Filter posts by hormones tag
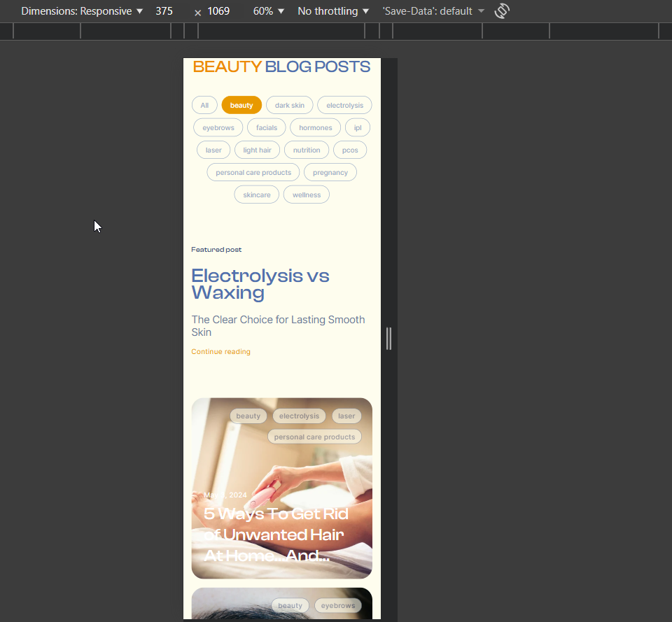This screenshot has width=672, height=622. click(316, 127)
